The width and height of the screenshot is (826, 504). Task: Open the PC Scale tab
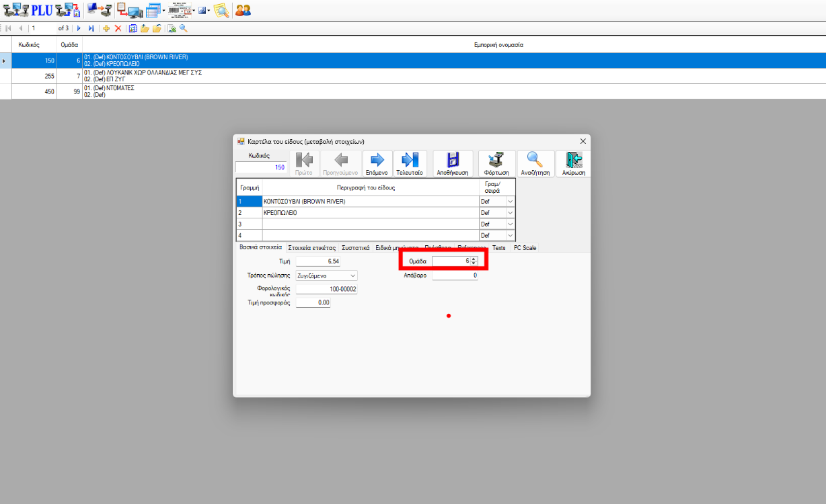525,248
